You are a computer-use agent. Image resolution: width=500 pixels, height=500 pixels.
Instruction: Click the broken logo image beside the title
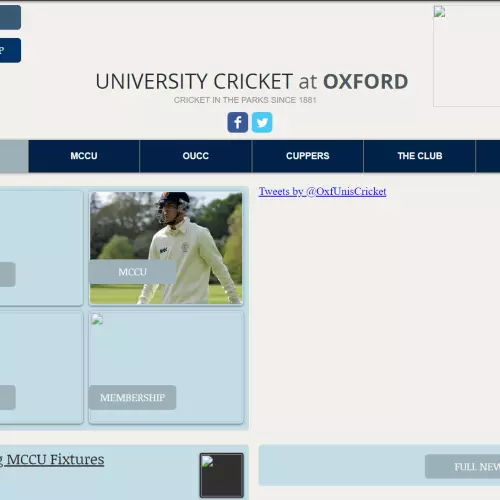coord(467,56)
